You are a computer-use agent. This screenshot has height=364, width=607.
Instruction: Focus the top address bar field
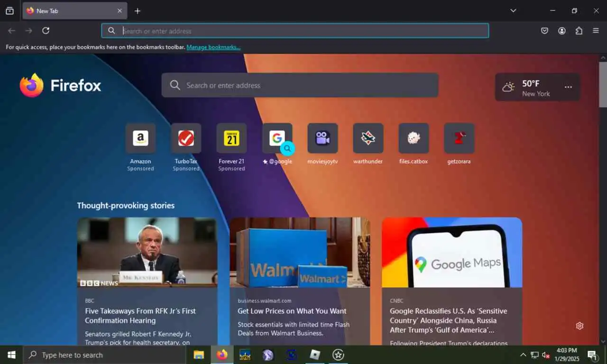click(x=295, y=31)
